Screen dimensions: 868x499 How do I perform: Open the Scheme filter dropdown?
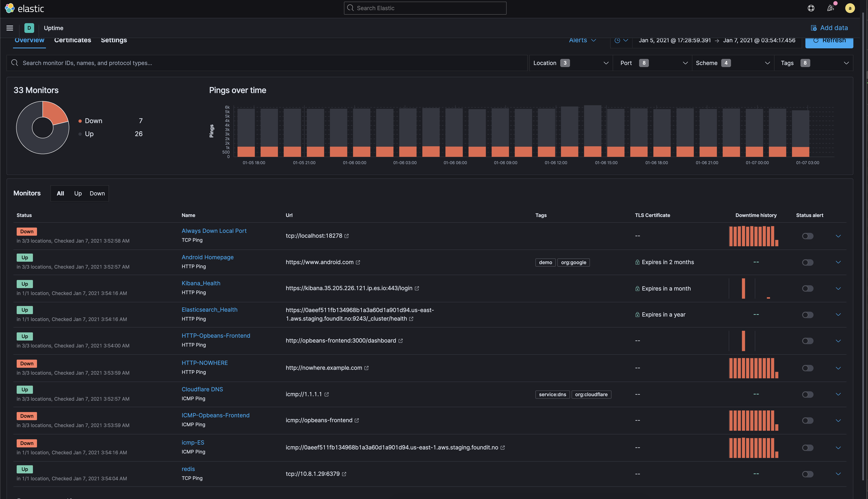tap(733, 63)
